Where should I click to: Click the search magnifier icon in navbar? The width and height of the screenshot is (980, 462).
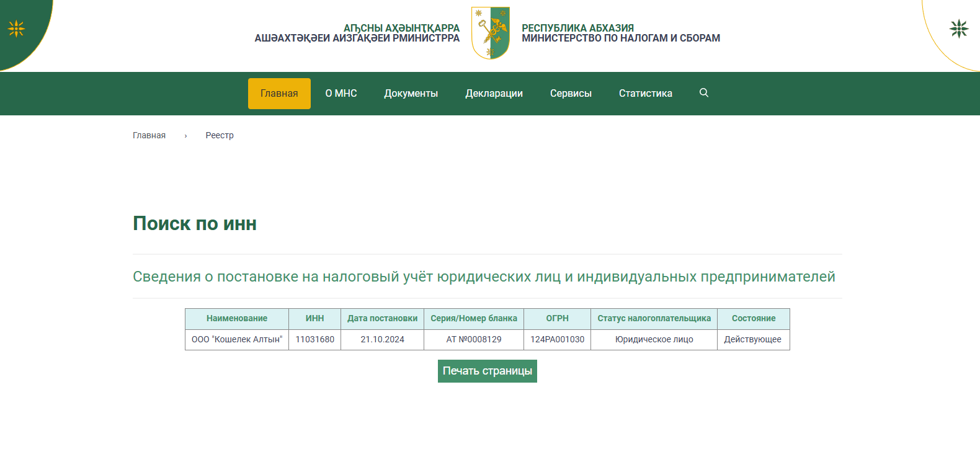click(703, 93)
